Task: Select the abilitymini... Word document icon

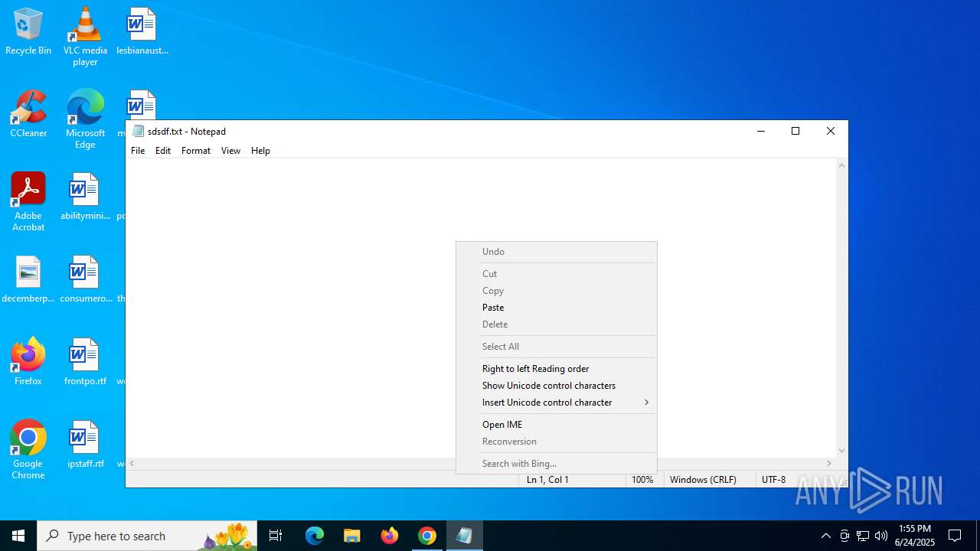Action: [85, 197]
